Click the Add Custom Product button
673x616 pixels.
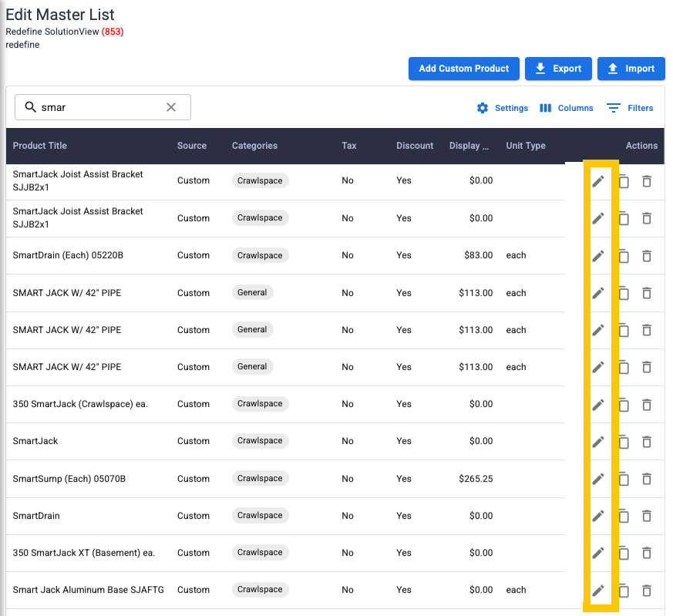tap(463, 69)
